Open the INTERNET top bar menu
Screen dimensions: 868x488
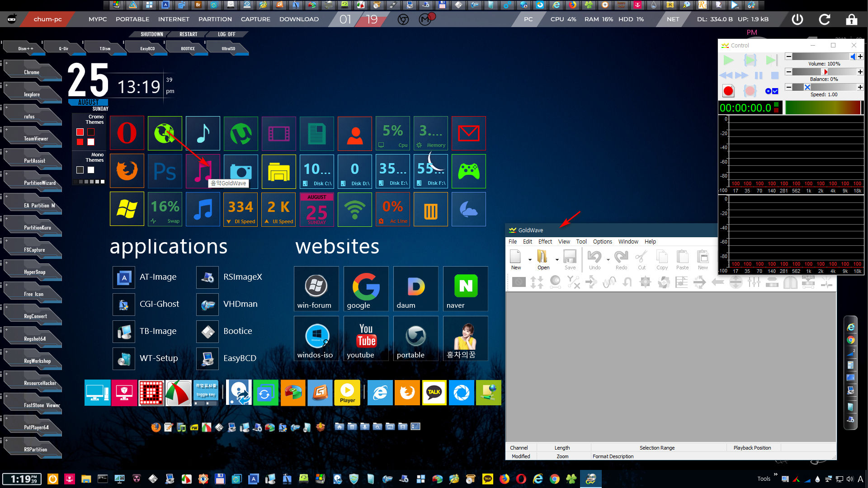(x=174, y=19)
